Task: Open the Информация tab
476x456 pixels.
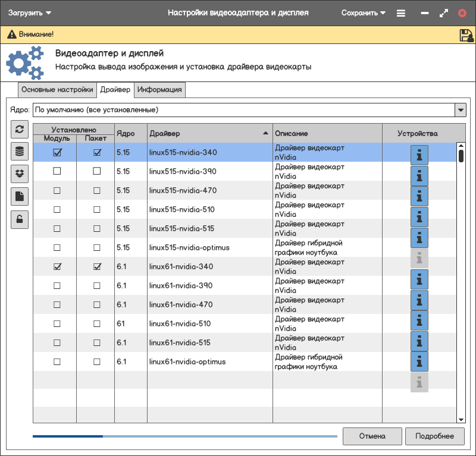Action: click(x=159, y=90)
